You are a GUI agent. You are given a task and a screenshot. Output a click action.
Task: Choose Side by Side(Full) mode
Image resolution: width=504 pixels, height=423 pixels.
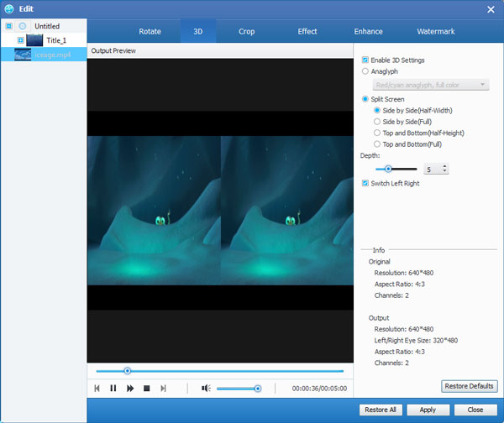click(x=377, y=122)
